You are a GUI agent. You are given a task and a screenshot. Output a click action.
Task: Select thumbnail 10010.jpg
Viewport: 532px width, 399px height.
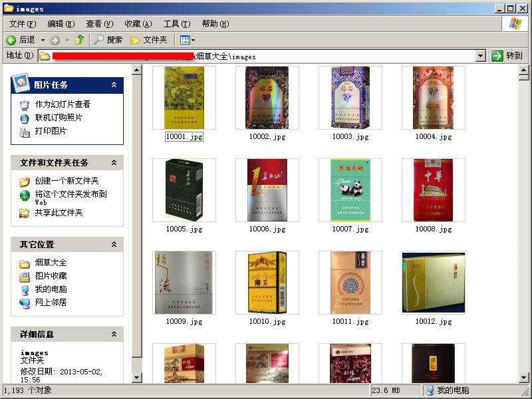[x=267, y=283]
